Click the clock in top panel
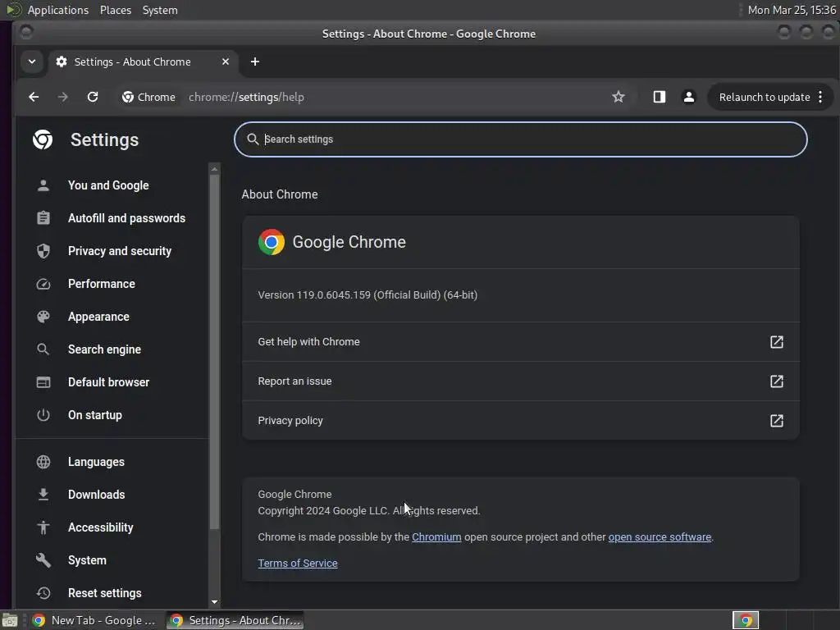This screenshot has height=630, width=840. coord(792,10)
